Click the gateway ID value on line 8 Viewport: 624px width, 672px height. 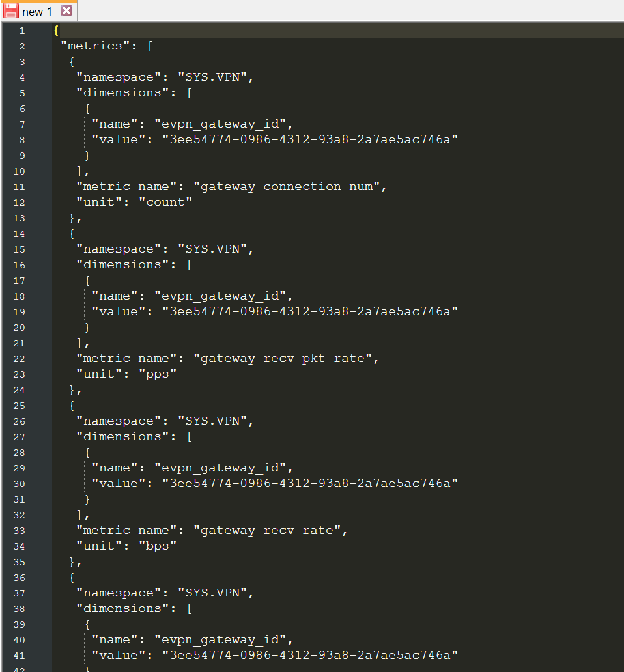tap(309, 140)
